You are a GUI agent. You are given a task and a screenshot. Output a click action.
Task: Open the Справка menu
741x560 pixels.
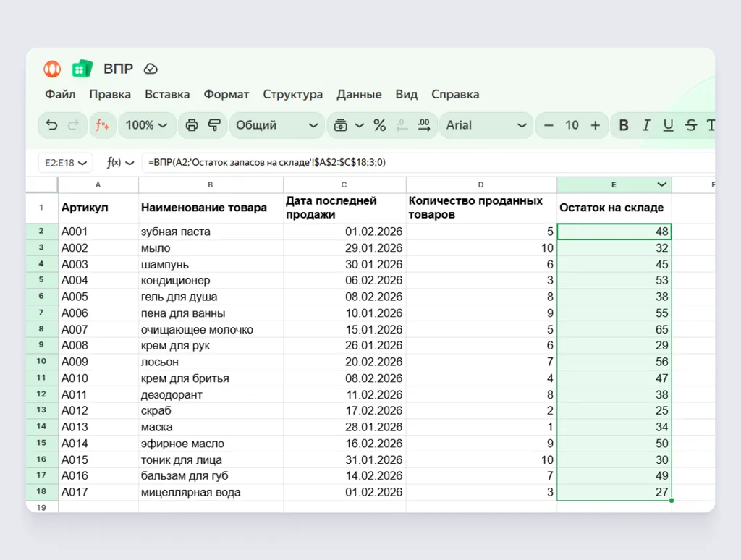pos(455,94)
